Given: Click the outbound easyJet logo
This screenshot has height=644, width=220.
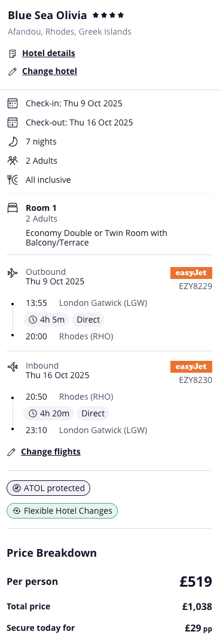Looking at the screenshot, I should pos(191,273).
